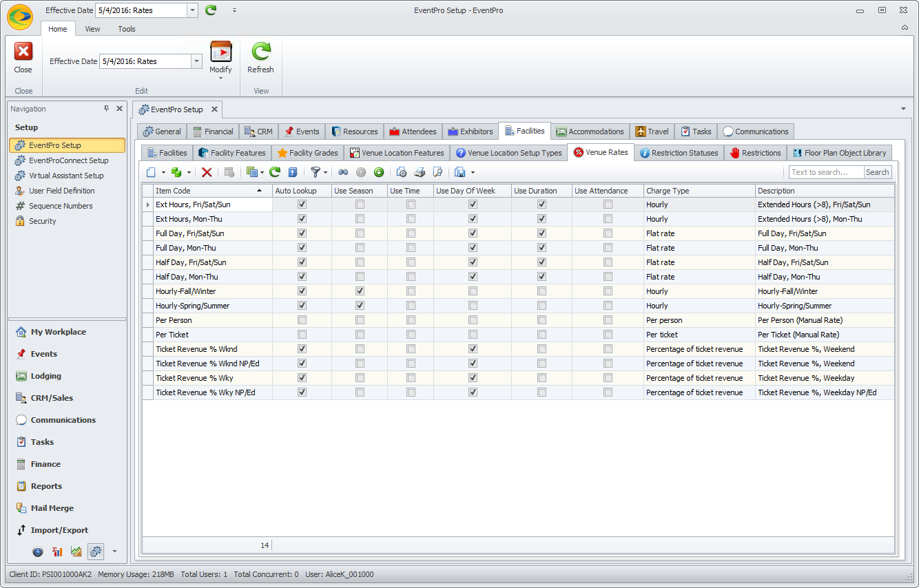Toggle Use Season for Hourly-Spring/Summer

pyautogui.click(x=360, y=306)
